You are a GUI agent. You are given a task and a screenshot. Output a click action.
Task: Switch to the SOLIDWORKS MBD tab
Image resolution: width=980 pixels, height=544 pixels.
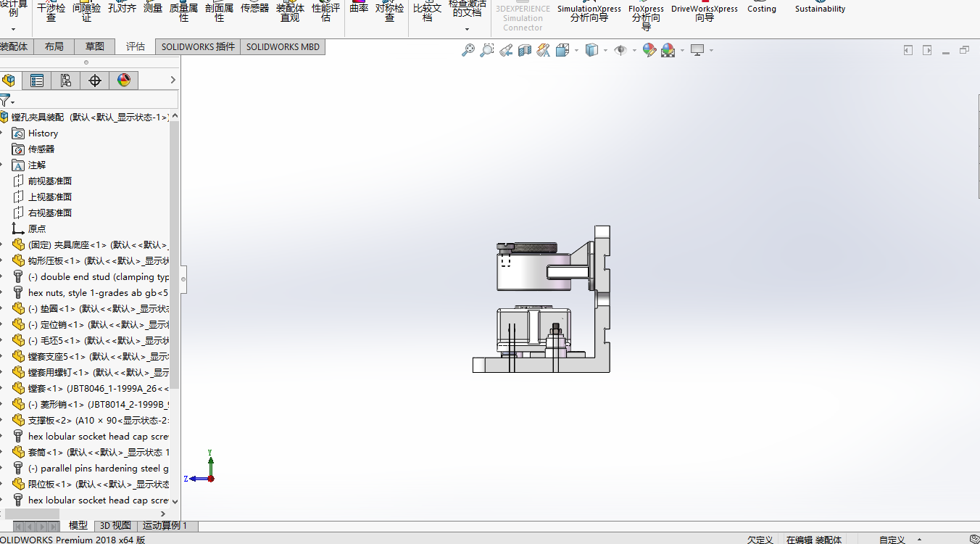coord(283,47)
